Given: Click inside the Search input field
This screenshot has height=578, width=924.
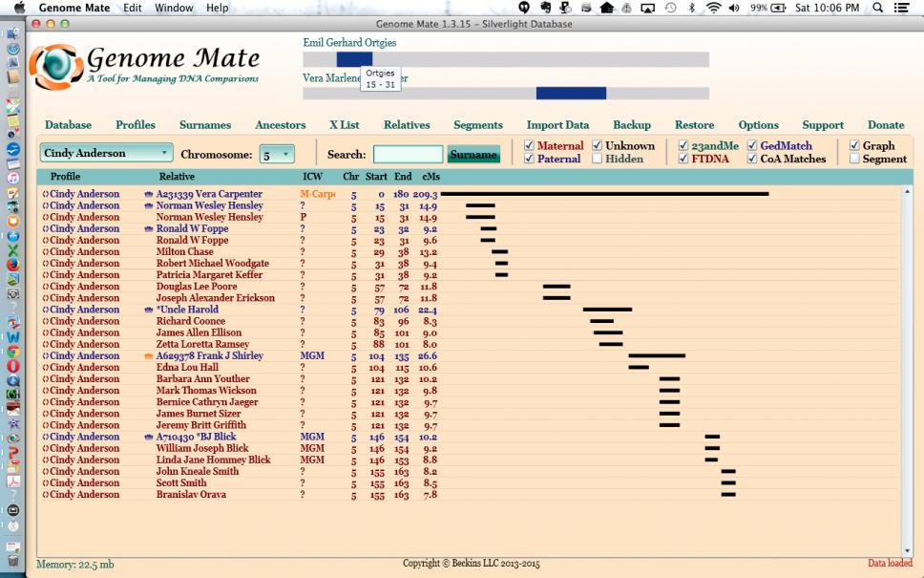Looking at the screenshot, I should [x=408, y=155].
